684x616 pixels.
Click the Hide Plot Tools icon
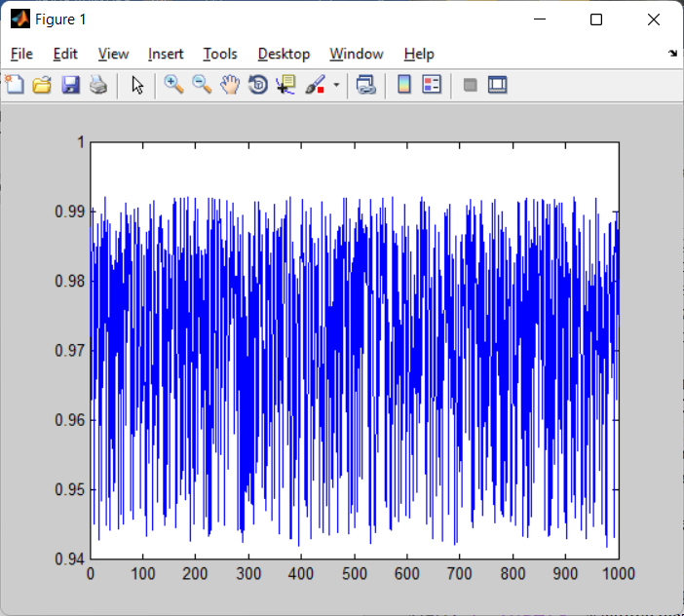(x=470, y=85)
